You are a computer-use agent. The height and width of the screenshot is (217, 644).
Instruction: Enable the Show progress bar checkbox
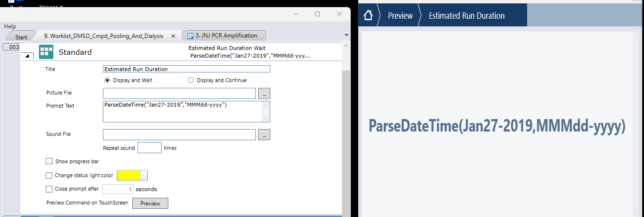[49, 161]
